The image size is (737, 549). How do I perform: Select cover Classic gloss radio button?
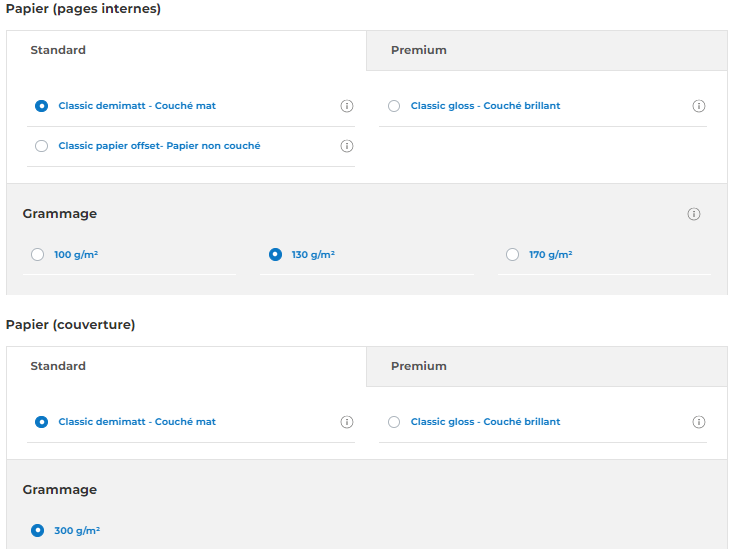394,422
